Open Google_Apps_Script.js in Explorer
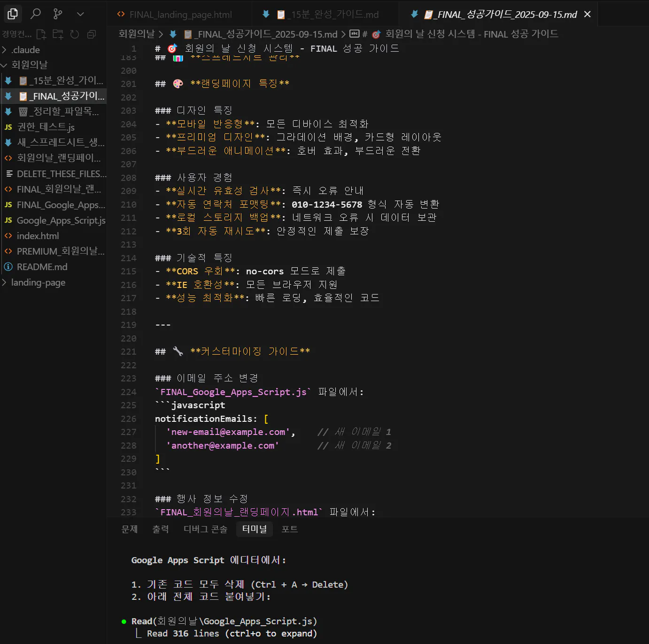The image size is (649, 644). point(53,220)
